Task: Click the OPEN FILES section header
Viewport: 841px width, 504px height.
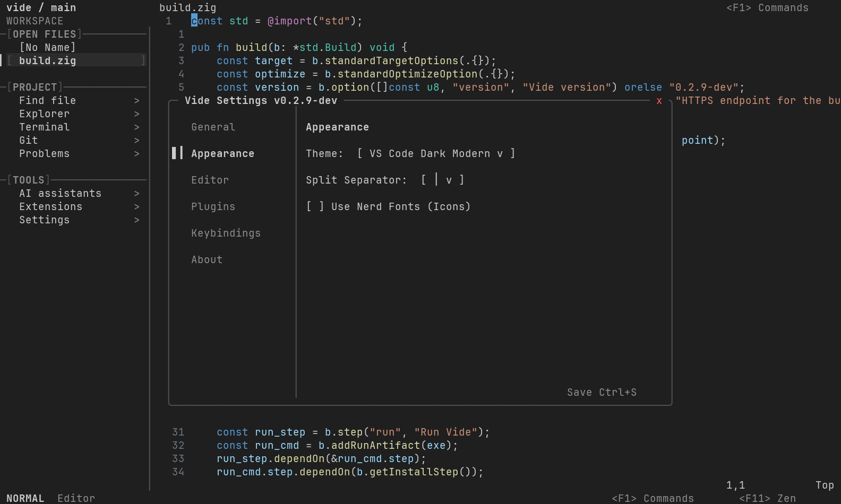Action: click(x=44, y=34)
